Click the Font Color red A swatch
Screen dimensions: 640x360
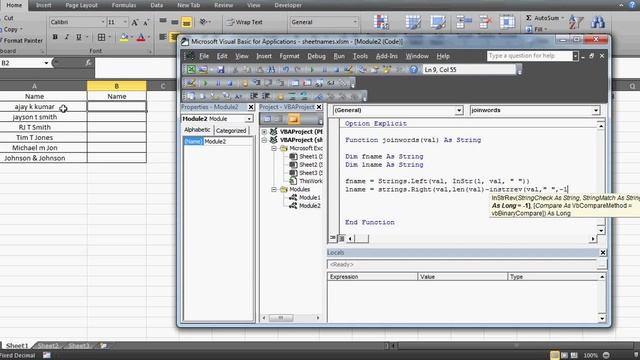click(141, 38)
